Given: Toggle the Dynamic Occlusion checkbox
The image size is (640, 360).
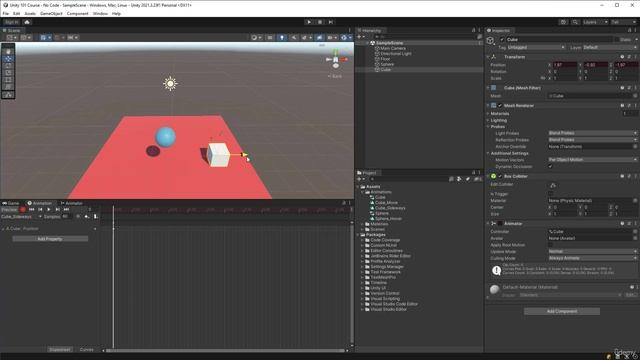Looking at the screenshot, I should [x=550, y=167].
